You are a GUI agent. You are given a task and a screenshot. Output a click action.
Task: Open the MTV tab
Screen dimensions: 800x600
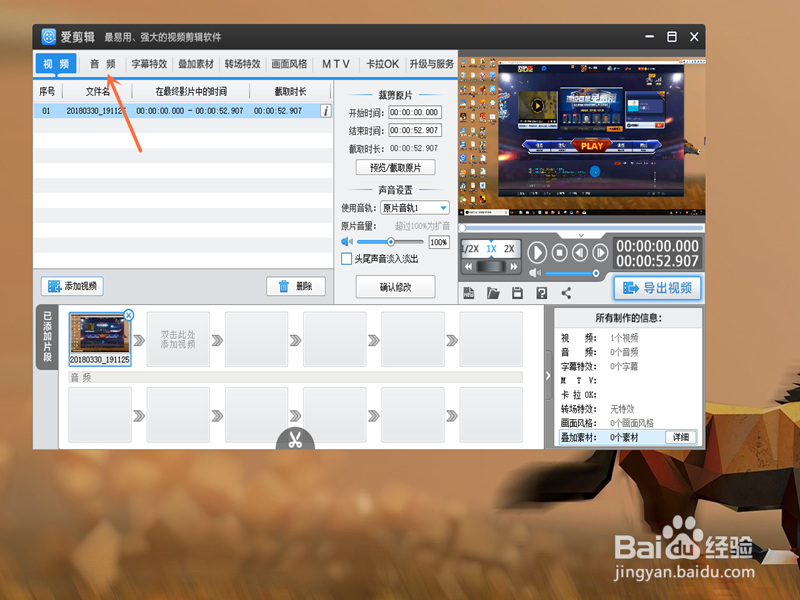pos(336,64)
